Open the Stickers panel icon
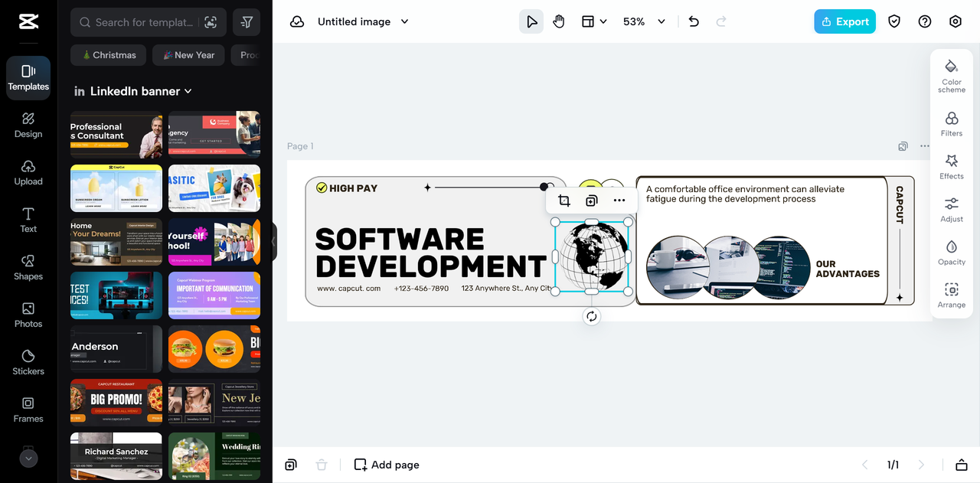Image resolution: width=980 pixels, height=483 pixels. 28,363
